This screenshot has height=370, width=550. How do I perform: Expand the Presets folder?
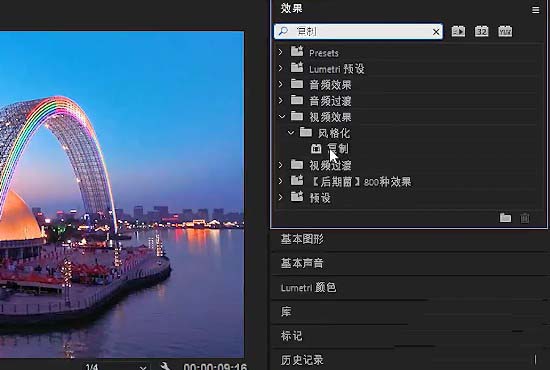click(x=281, y=52)
